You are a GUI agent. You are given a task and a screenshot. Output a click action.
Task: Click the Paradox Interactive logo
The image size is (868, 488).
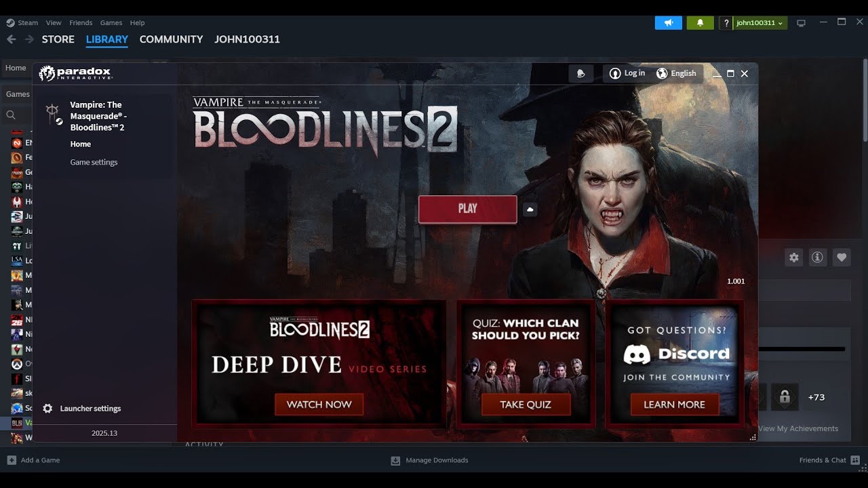point(75,73)
